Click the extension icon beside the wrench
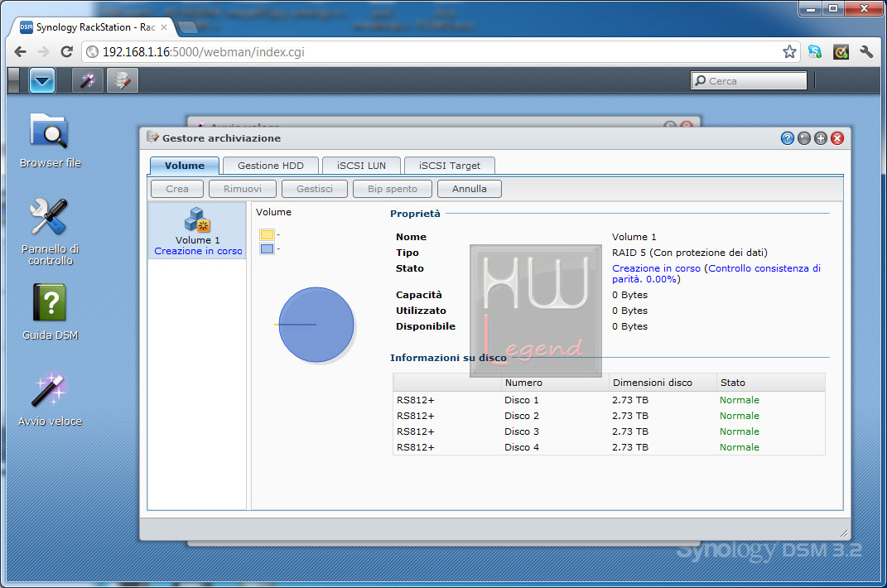Viewport: 887px width, 588px height. coord(841,52)
